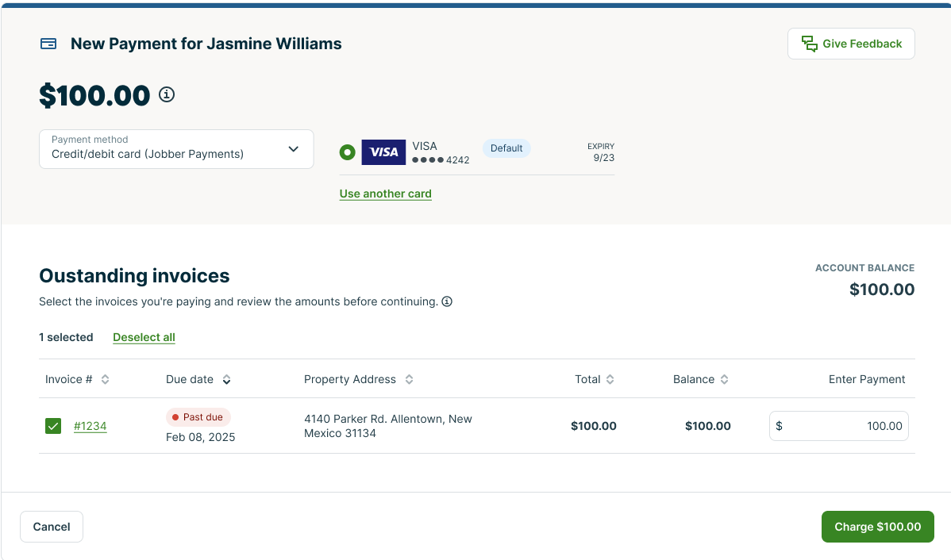Click the info icon after invoice instructions text

(447, 301)
